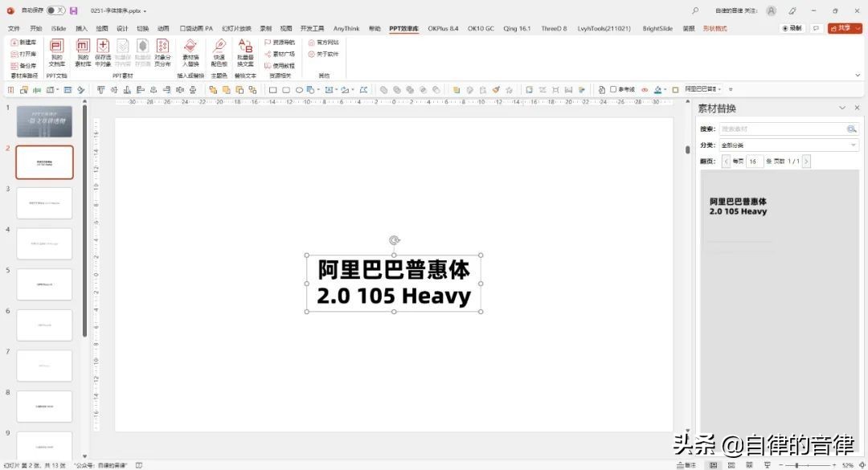Select slide 2 thumbnail in slide panel

44,161
